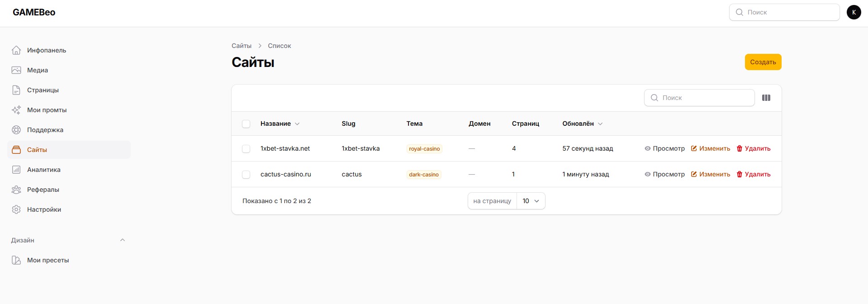Viewport: 868px width, 304px height.
Task: Click the 1 минуту назад cell
Action: click(x=586, y=174)
